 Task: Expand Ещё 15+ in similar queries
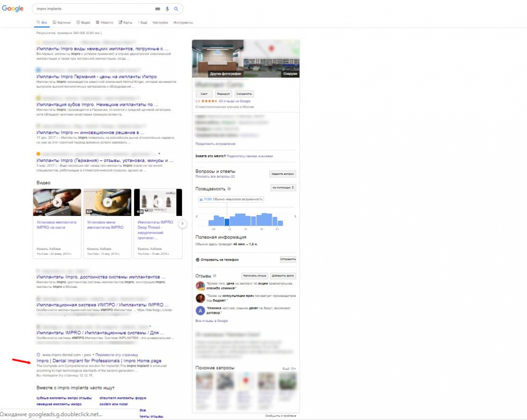(x=289, y=368)
